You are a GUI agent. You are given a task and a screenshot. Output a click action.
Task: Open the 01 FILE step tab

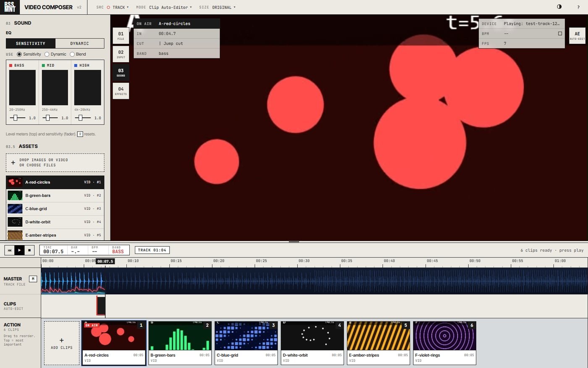121,36
